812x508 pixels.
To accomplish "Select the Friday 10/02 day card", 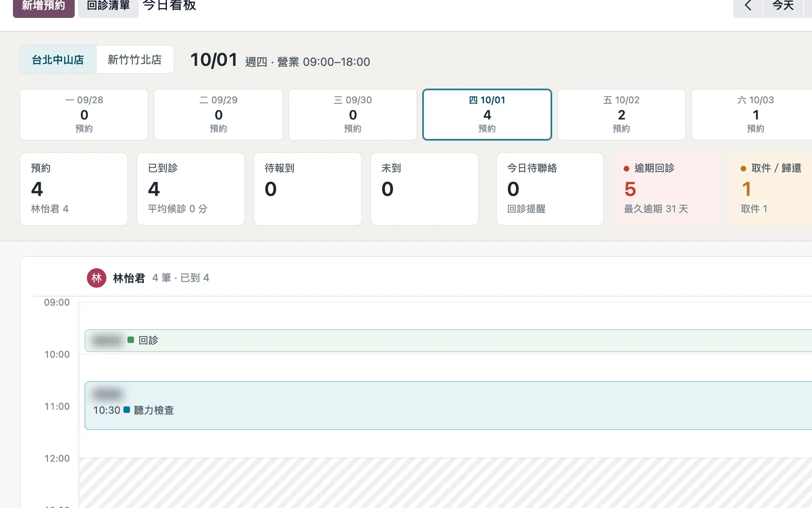I will [621, 114].
